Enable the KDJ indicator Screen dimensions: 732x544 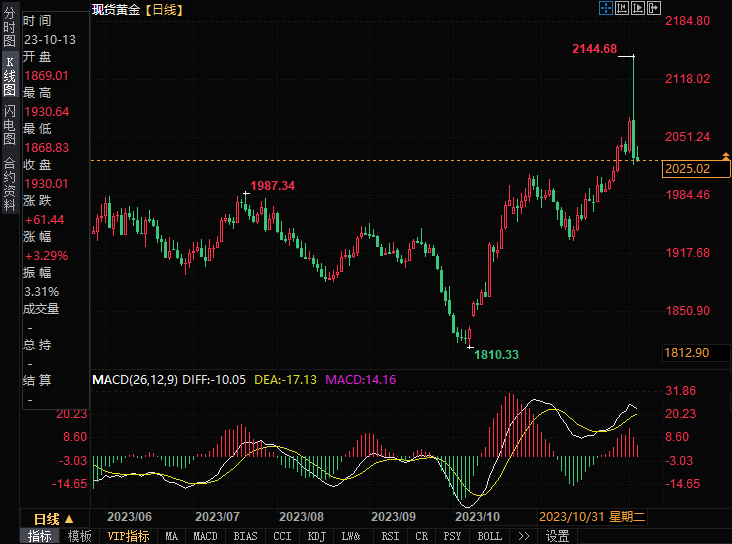coord(316,536)
